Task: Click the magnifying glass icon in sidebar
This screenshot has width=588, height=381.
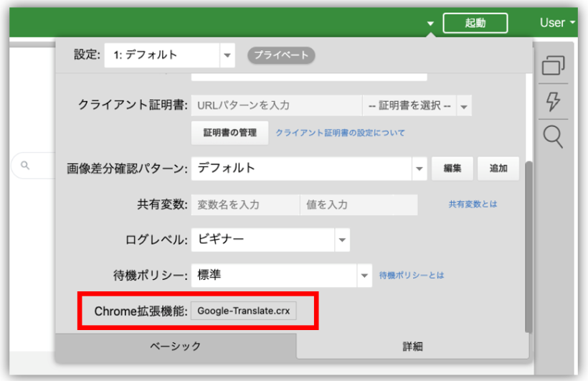Action: point(553,136)
